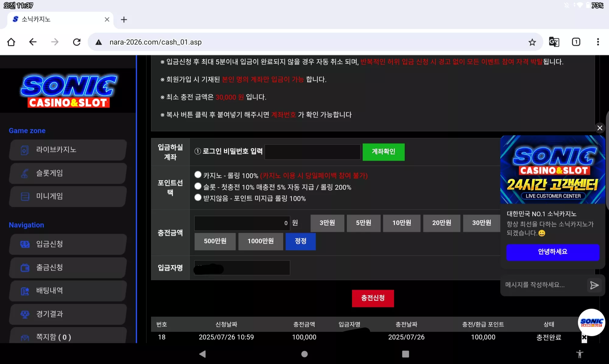The height and width of the screenshot is (364, 609).
Task: Click the 2025/07/26 10:59 request date cell
Action: [226, 337]
